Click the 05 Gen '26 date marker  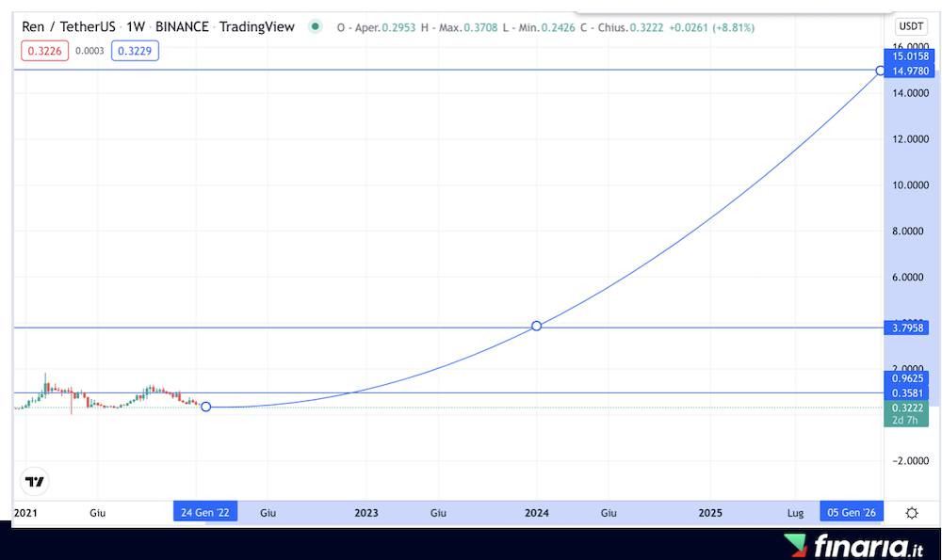[851, 513]
